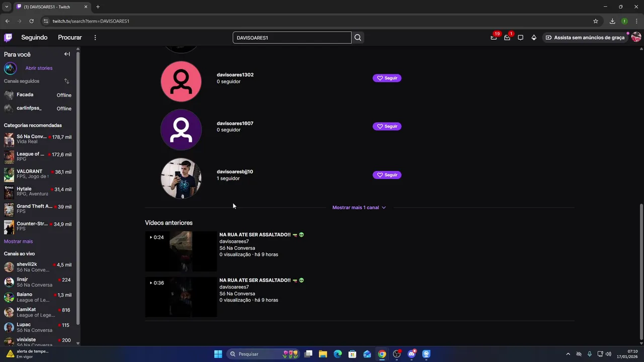
Task: Open taskbar clock 07:10
Action: click(x=627, y=354)
